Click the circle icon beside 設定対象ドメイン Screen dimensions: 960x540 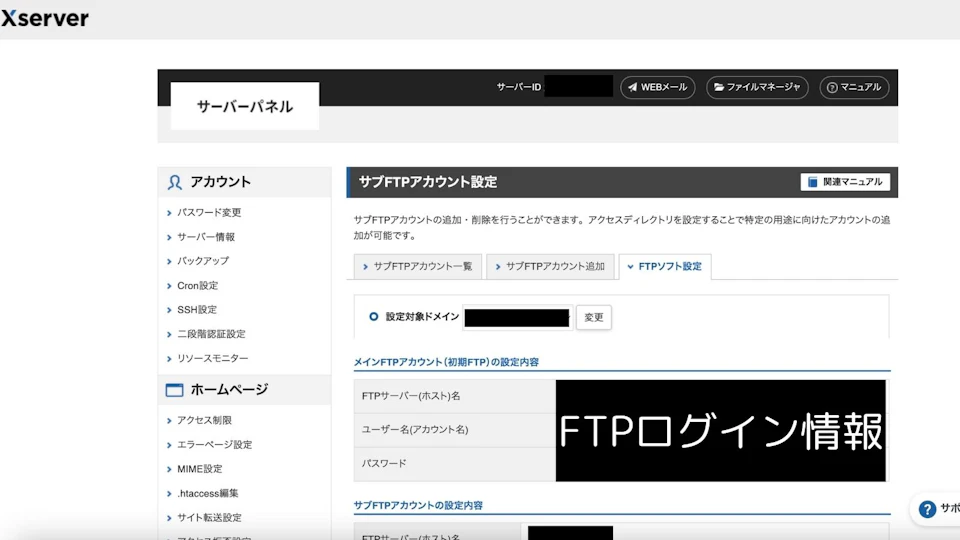click(373, 317)
